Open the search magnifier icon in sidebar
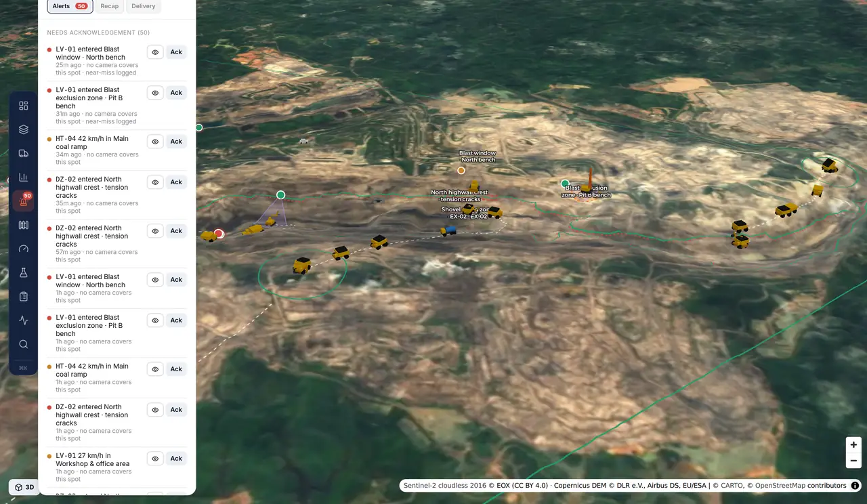This screenshot has width=867, height=504. (24, 344)
